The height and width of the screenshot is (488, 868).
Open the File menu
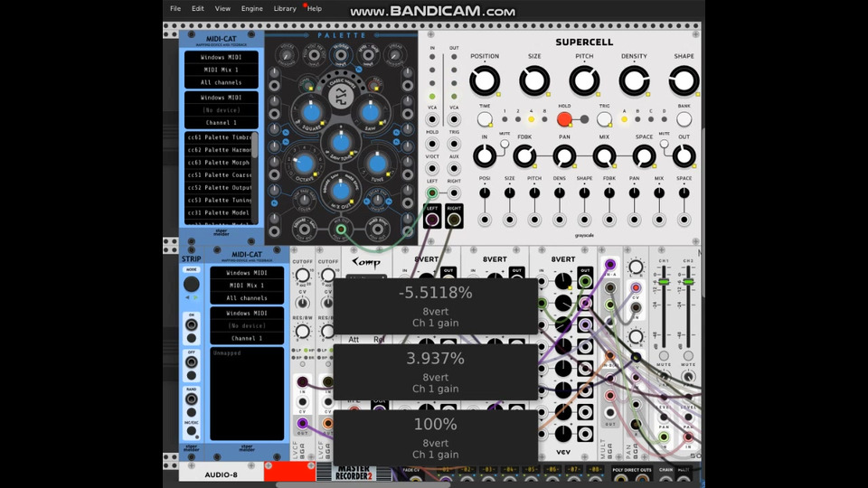tap(175, 8)
